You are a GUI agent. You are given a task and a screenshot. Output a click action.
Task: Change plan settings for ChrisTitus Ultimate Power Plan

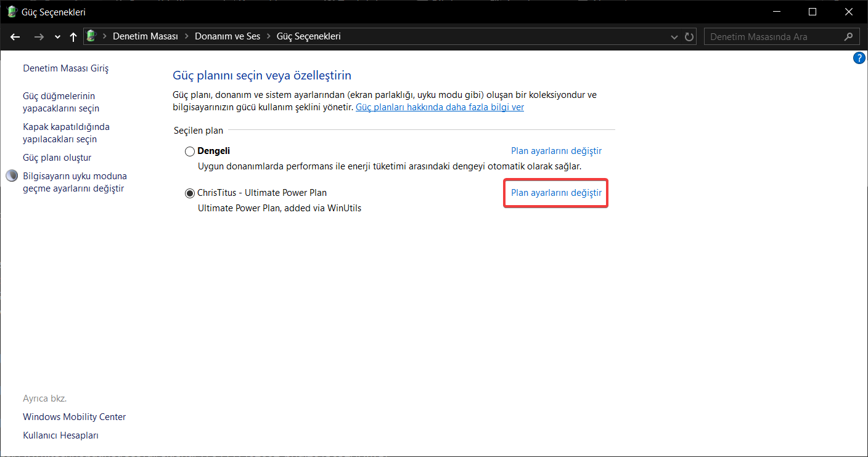click(x=556, y=193)
